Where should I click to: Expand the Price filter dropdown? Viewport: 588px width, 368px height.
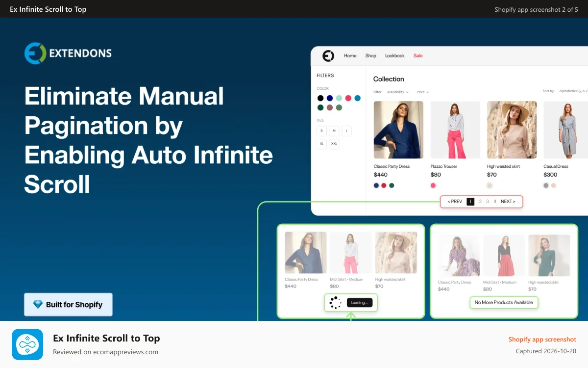click(423, 92)
